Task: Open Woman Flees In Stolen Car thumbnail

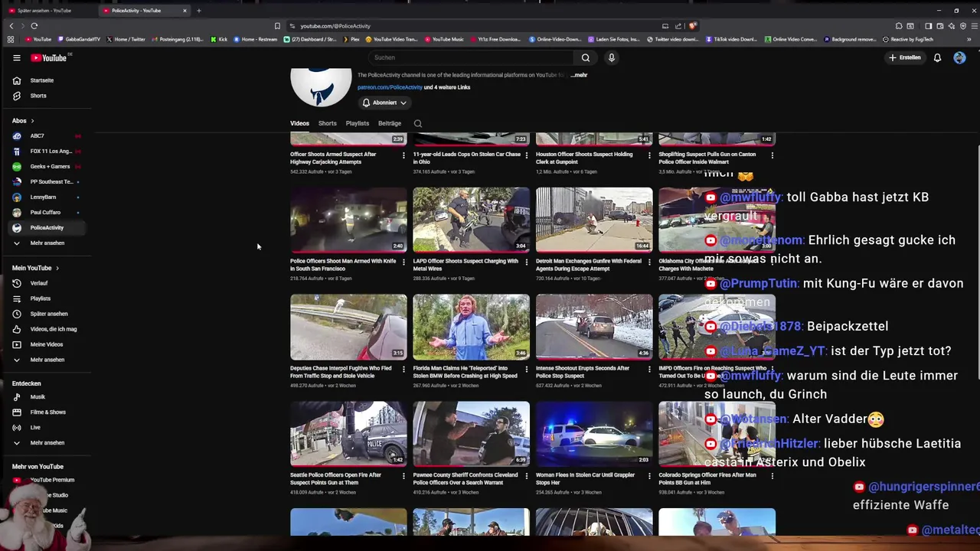Action: point(594,434)
